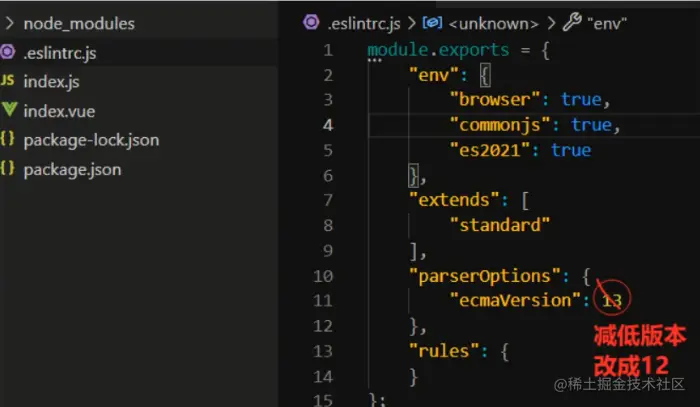Image resolution: width=700 pixels, height=407 pixels.
Task: Click the "extends" key on line 7
Action: [x=454, y=200]
